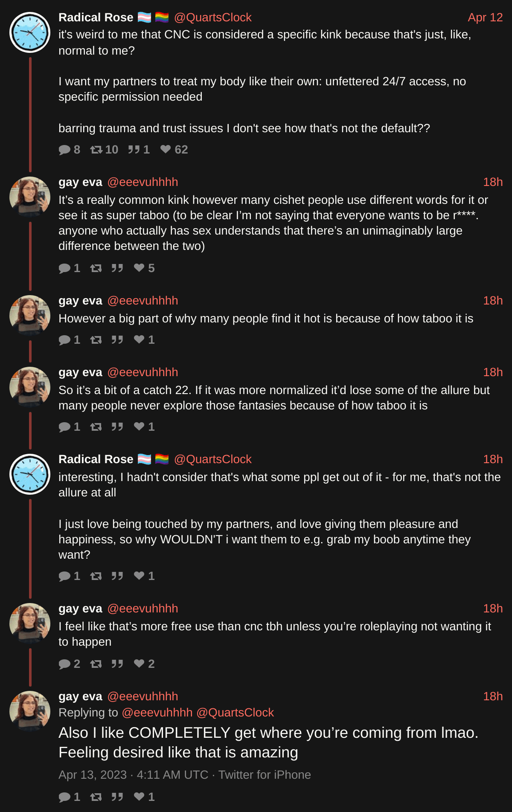Click @QuartsClock mention in the "Replying to" line
The height and width of the screenshot is (812, 512).
pos(235,713)
